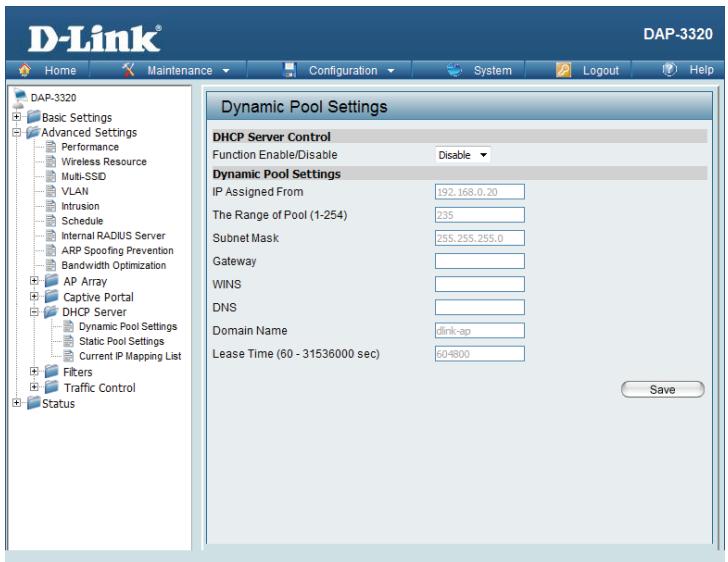Open Internal RADIUS Server page
This screenshot has width=728, height=562.
point(113,235)
